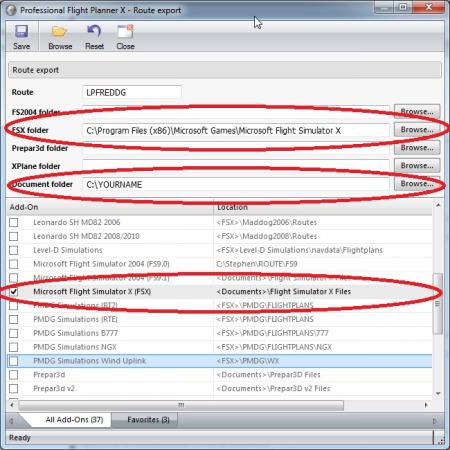The image size is (450, 450).
Task: Click Browse button for XPlane folder
Action: pos(417,166)
